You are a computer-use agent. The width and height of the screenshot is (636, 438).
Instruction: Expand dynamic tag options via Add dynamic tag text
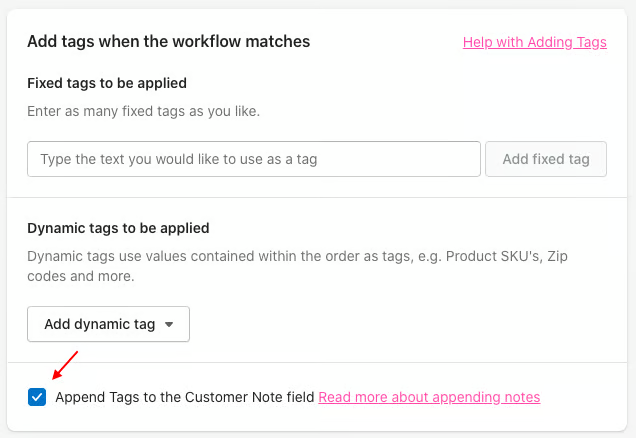pos(100,324)
